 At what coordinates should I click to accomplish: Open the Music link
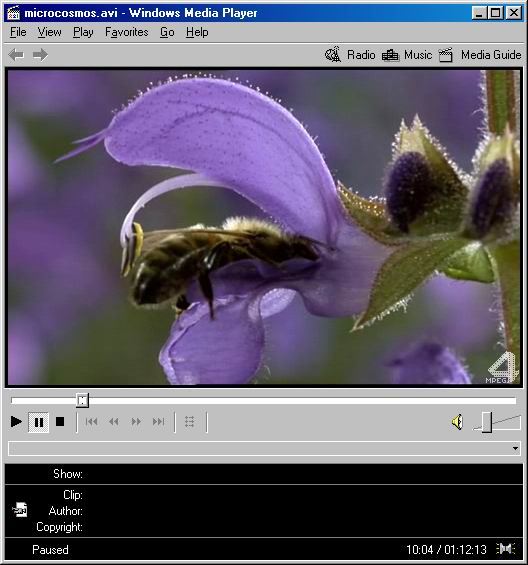click(x=407, y=55)
